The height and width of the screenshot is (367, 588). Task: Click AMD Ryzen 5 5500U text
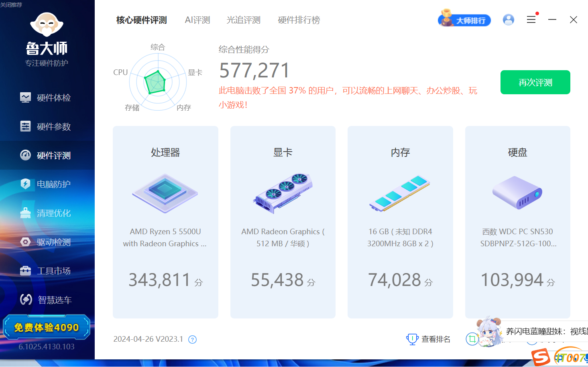[x=165, y=237]
